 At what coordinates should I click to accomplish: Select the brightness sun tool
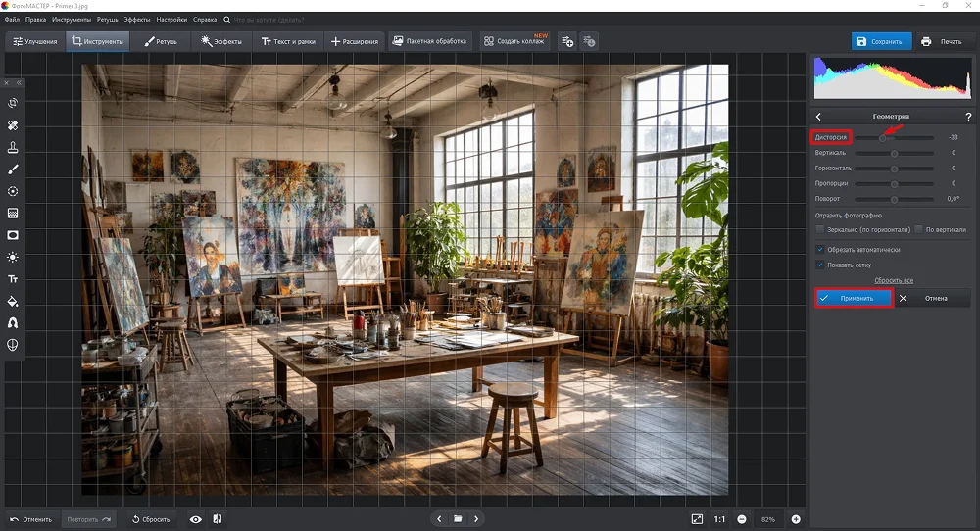tap(13, 258)
